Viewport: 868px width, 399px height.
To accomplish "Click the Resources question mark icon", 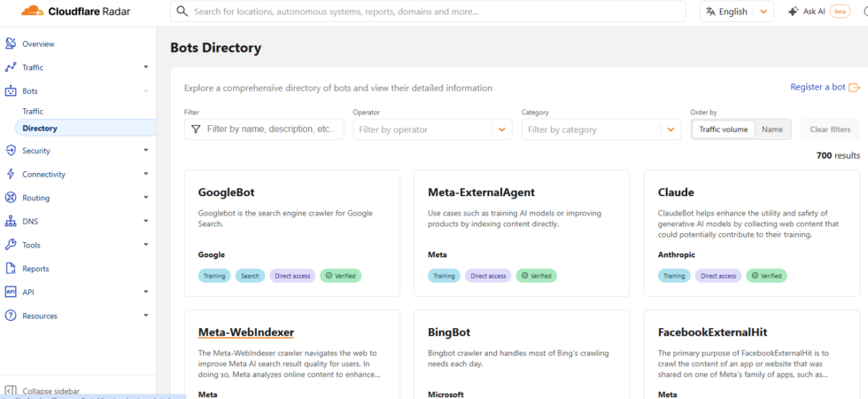I will coord(11,316).
